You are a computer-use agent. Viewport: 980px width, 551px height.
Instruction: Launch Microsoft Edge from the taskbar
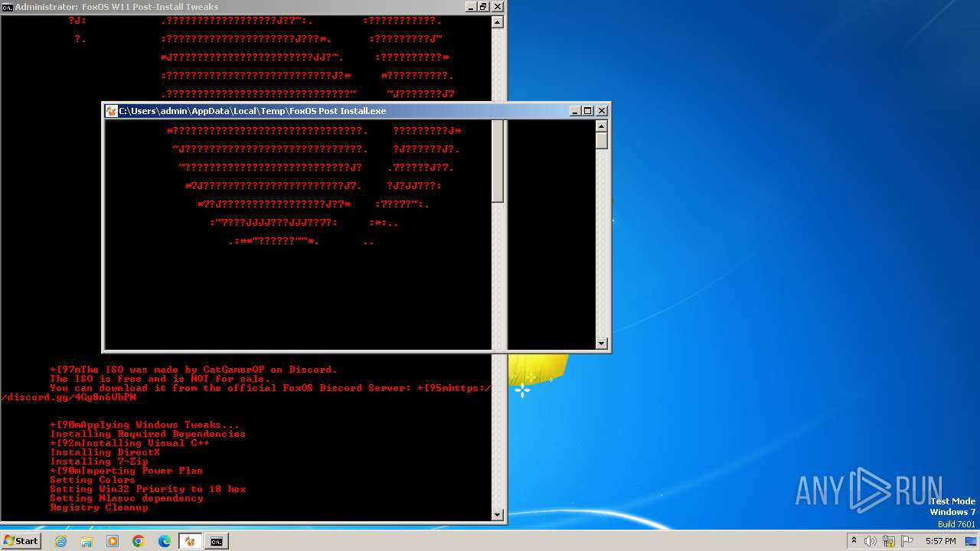pos(165,541)
